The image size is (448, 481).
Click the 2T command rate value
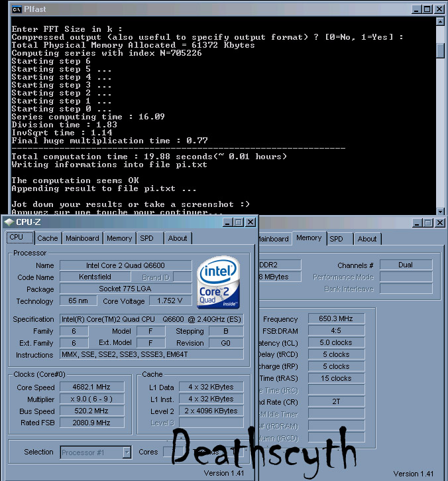337,401
